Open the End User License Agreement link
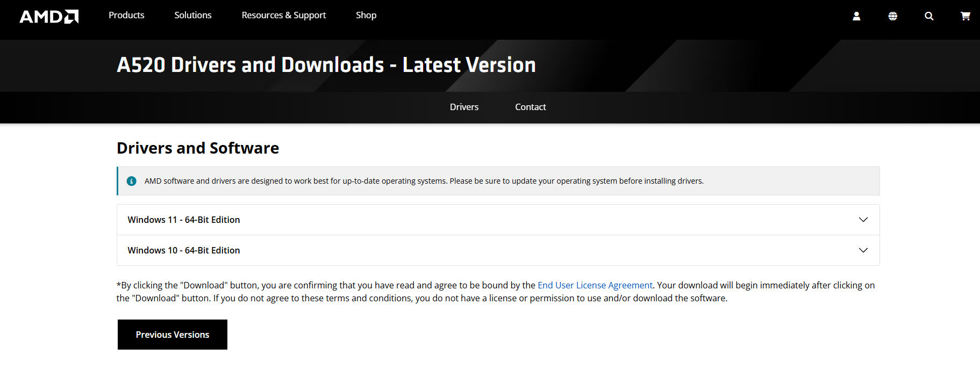This screenshot has width=980, height=377. (595, 285)
